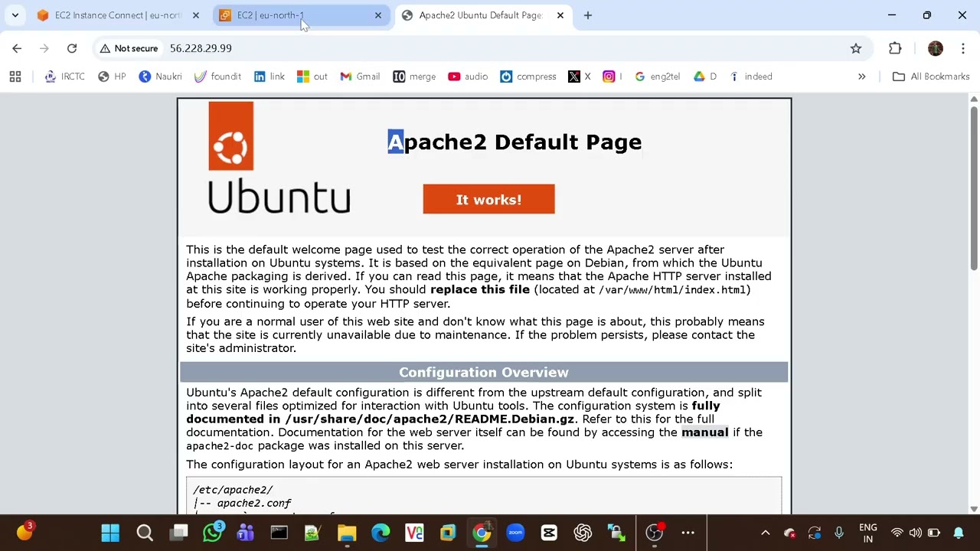Open the indeed bookmark

[750, 77]
